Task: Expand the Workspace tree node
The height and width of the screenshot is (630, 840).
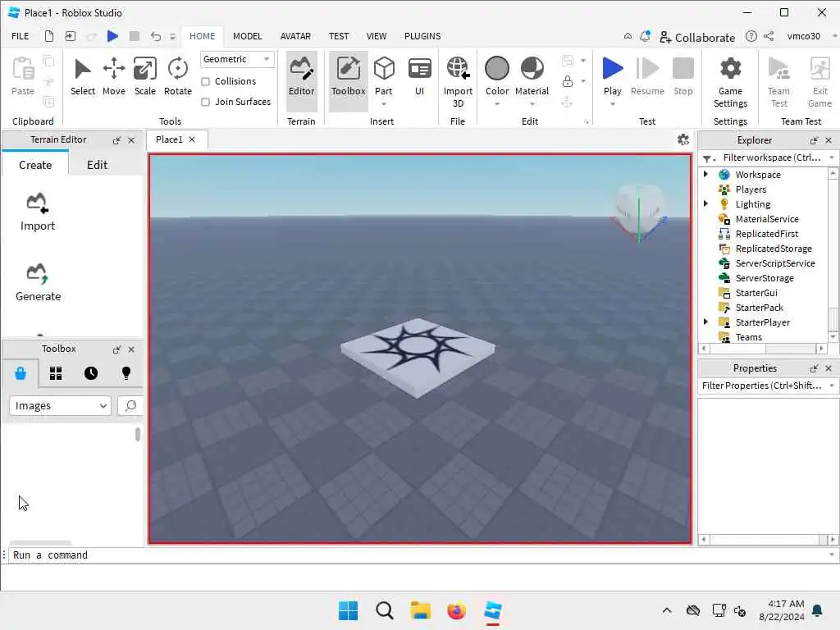Action: click(705, 174)
